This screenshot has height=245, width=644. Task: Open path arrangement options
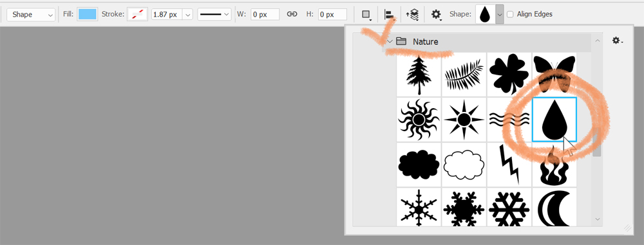pos(412,14)
